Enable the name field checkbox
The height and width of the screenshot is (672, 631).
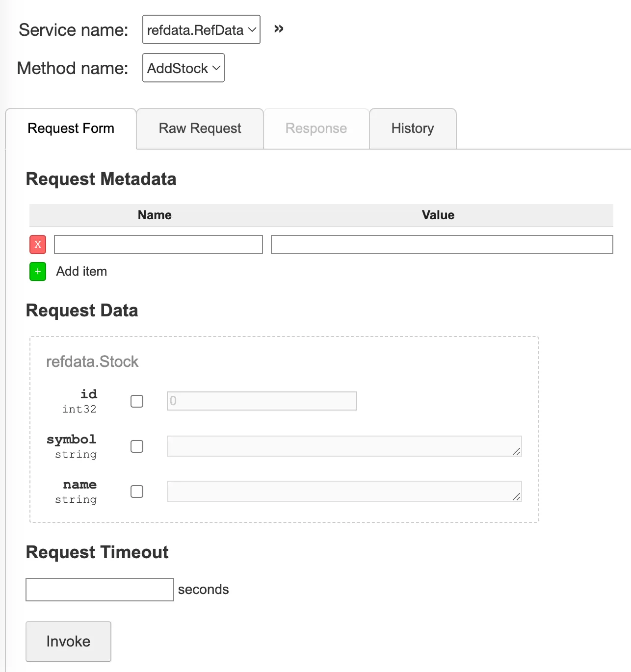click(x=137, y=491)
